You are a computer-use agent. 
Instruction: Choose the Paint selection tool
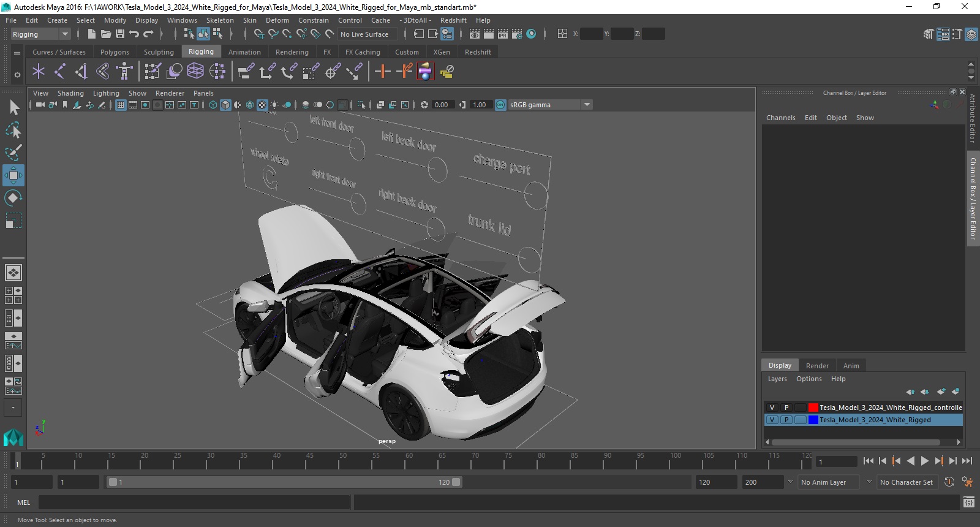pos(13,152)
